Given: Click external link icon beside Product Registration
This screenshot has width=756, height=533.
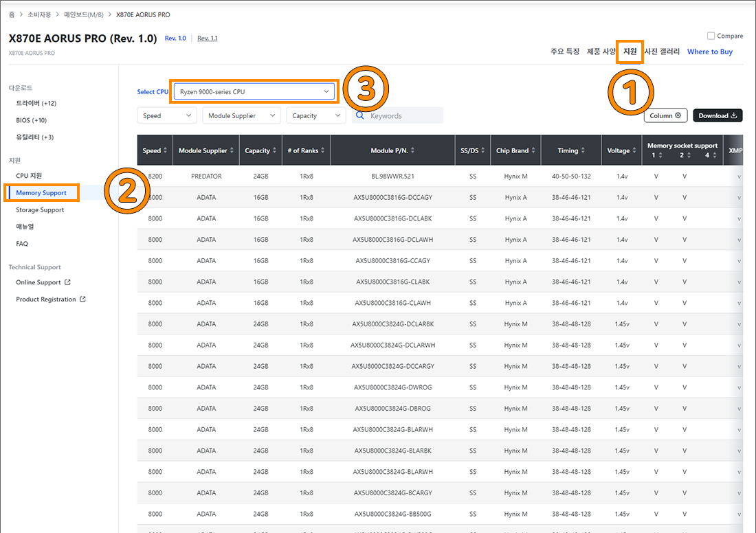Looking at the screenshot, I should (x=83, y=299).
